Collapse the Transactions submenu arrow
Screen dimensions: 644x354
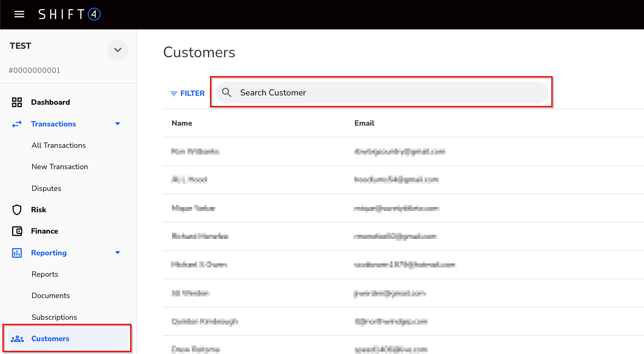coord(118,124)
